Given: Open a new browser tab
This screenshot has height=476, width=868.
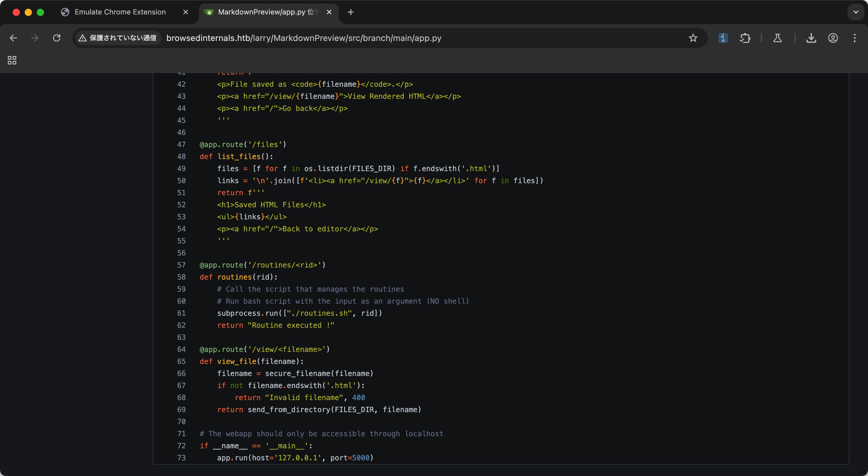Looking at the screenshot, I should point(351,12).
